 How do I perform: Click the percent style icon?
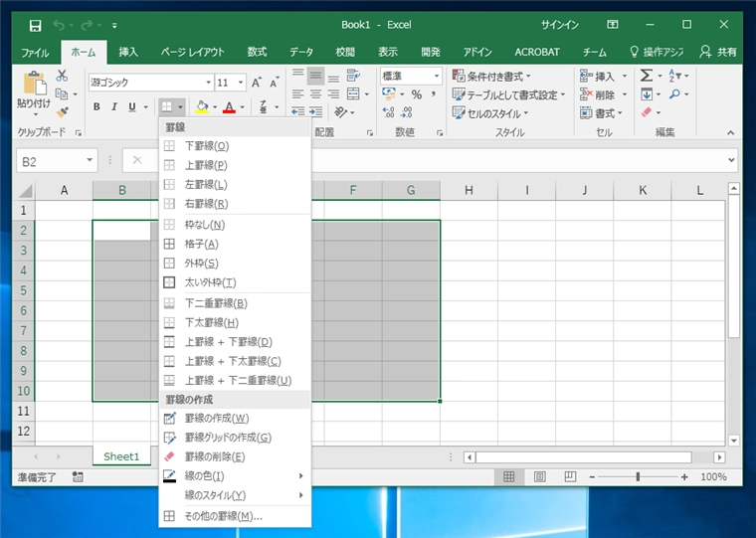click(x=417, y=94)
